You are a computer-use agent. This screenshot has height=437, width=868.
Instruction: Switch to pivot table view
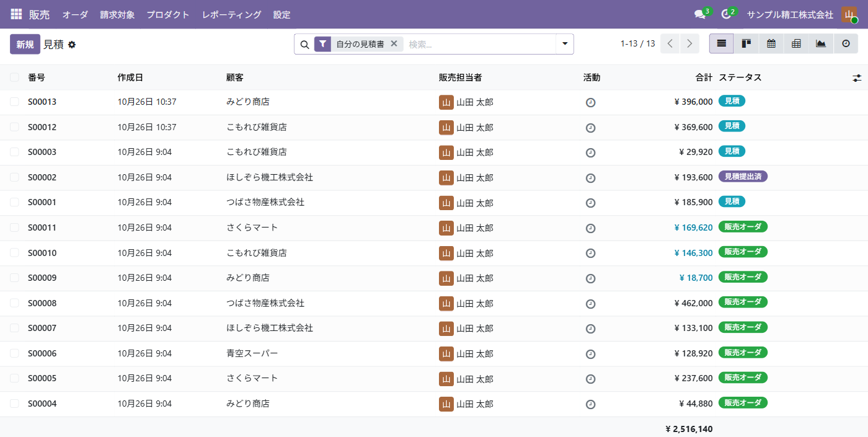tap(796, 43)
